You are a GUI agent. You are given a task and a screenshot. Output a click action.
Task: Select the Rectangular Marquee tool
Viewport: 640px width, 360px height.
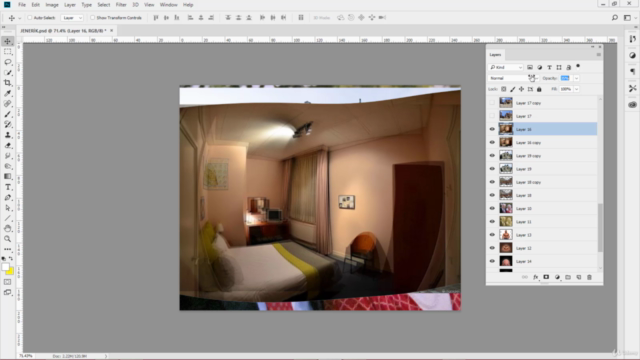tap(8, 52)
